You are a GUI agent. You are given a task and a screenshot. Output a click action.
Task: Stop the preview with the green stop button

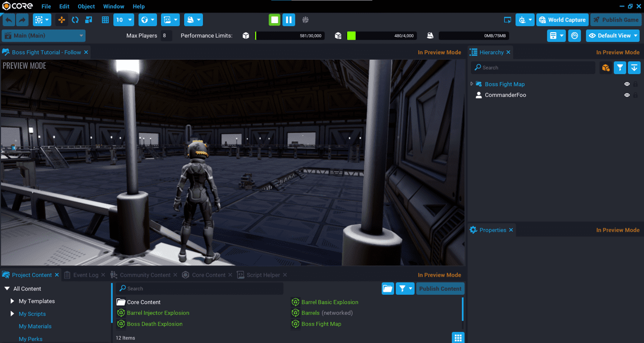coord(274,20)
